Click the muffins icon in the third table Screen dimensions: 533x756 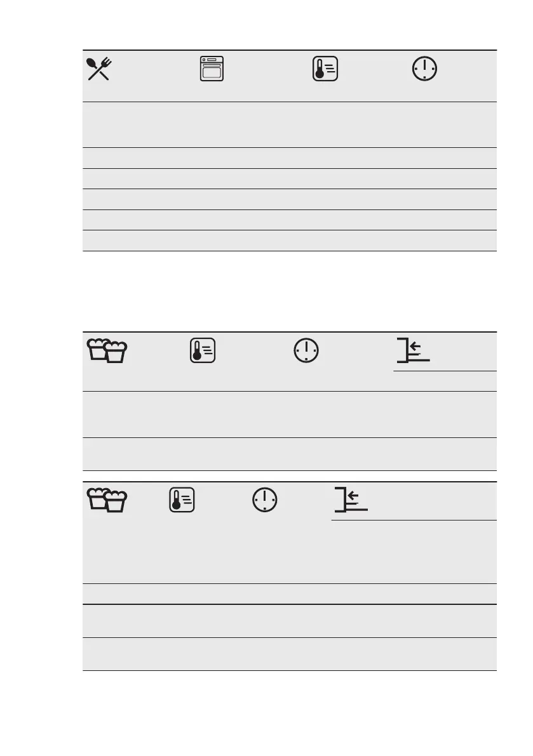(107, 500)
